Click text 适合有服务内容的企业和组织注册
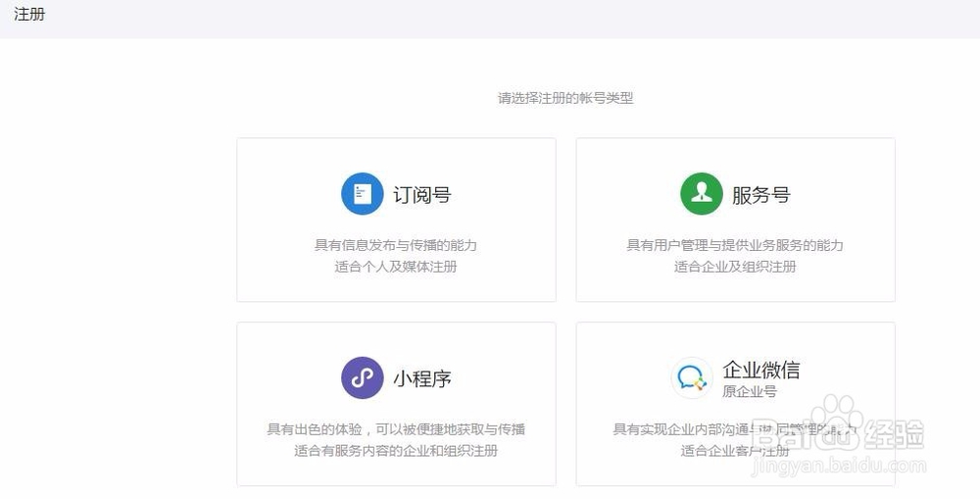 pyautogui.click(x=396, y=451)
